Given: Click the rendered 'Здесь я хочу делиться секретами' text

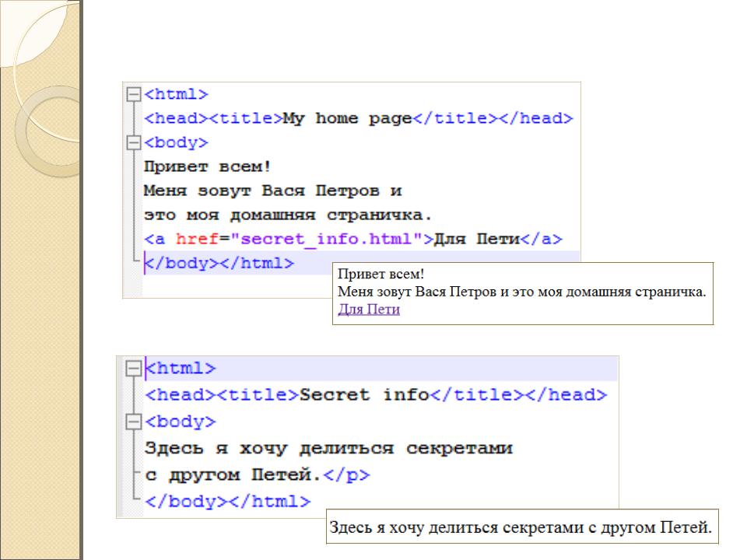Looking at the screenshot, I should 521,527.
